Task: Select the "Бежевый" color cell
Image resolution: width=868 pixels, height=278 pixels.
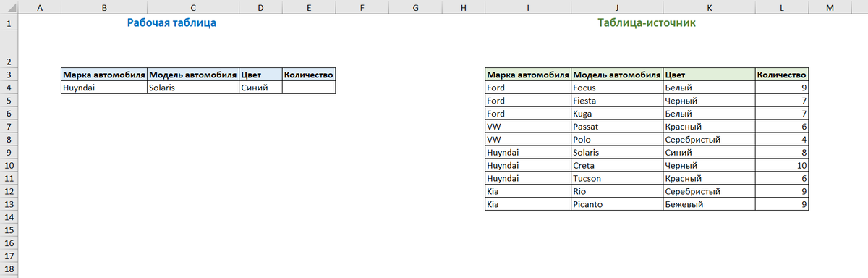Action: (708, 205)
